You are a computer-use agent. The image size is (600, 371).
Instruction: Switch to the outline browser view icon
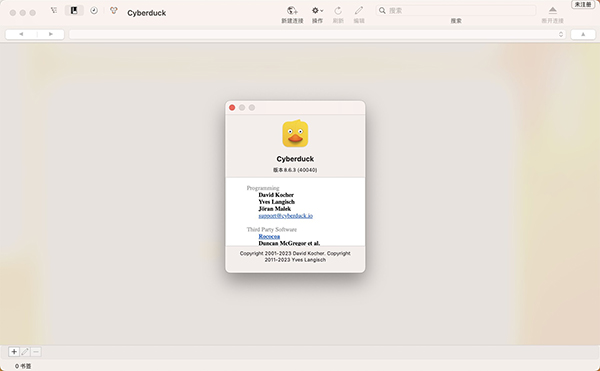[54, 11]
